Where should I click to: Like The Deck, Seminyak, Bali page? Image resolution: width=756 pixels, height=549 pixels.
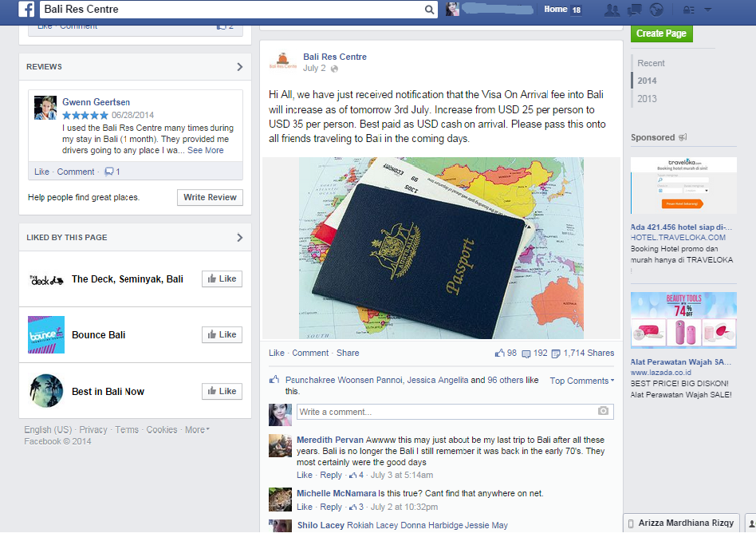click(x=222, y=278)
